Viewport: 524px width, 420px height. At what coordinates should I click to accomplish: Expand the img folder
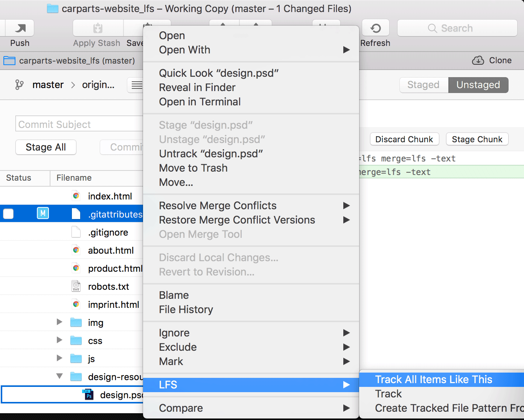point(59,322)
